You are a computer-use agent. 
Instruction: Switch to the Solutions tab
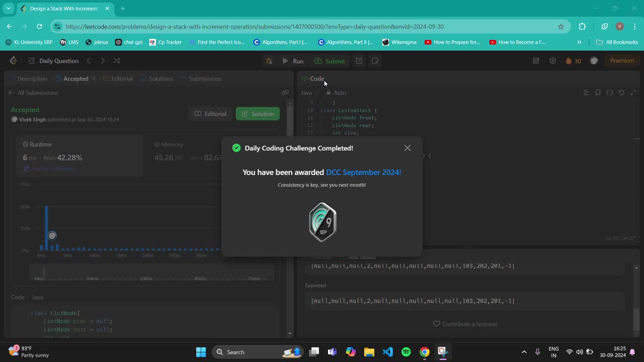pyautogui.click(x=156, y=78)
